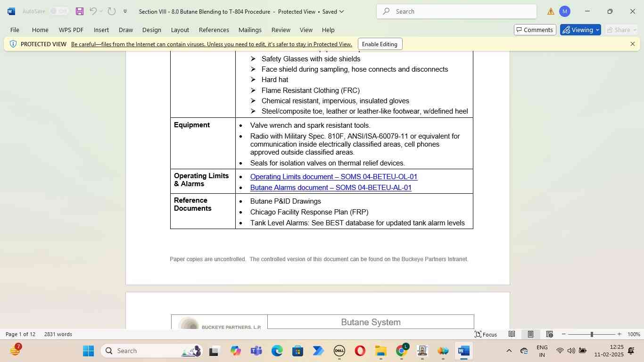Click 'Safety Glasses with side shields' text
Viewport: 644px width, 362px height.
pyautogui.click(x=311, y=59)
